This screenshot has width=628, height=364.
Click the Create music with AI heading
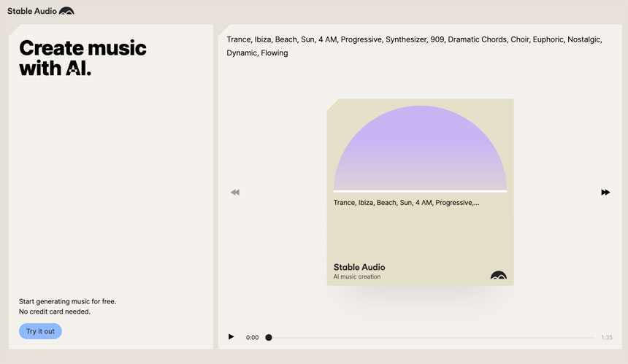click(83, 58)
